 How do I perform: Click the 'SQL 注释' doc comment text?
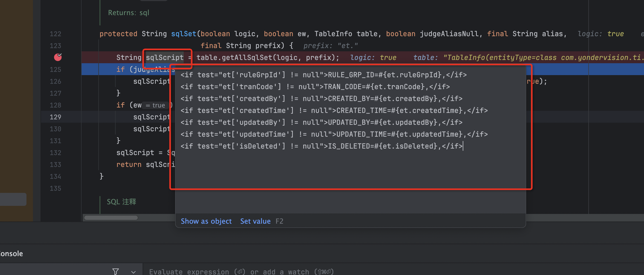click(x=122, y=202)
